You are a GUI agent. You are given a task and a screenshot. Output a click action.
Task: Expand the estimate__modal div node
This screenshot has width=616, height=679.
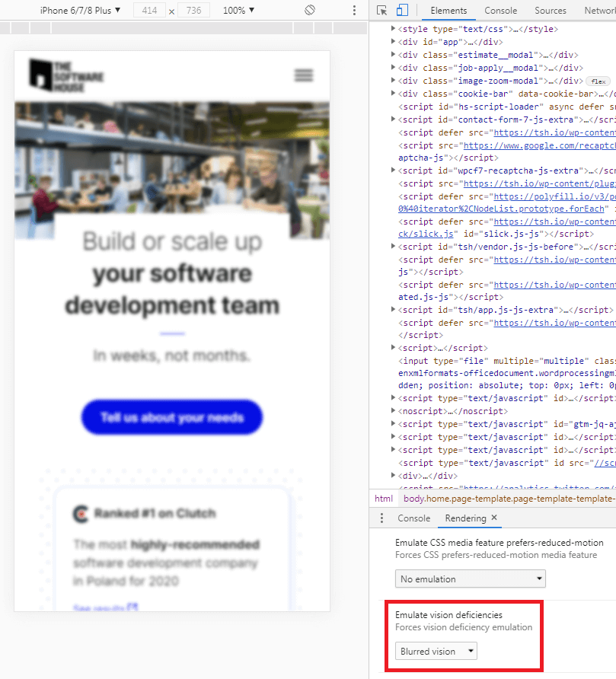pyautogui.click(x=393, y=55)
